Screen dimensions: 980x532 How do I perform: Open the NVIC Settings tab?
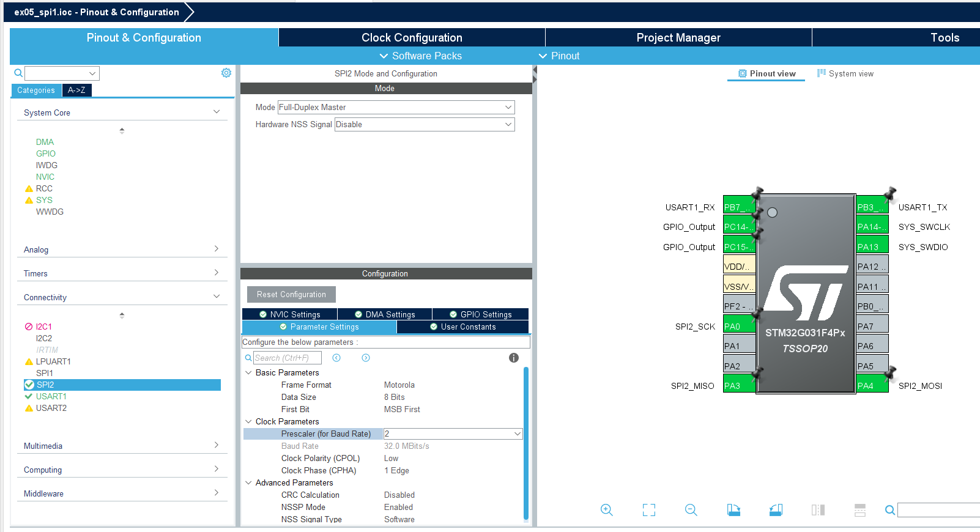pyautogui.click(x=289, y=314)
